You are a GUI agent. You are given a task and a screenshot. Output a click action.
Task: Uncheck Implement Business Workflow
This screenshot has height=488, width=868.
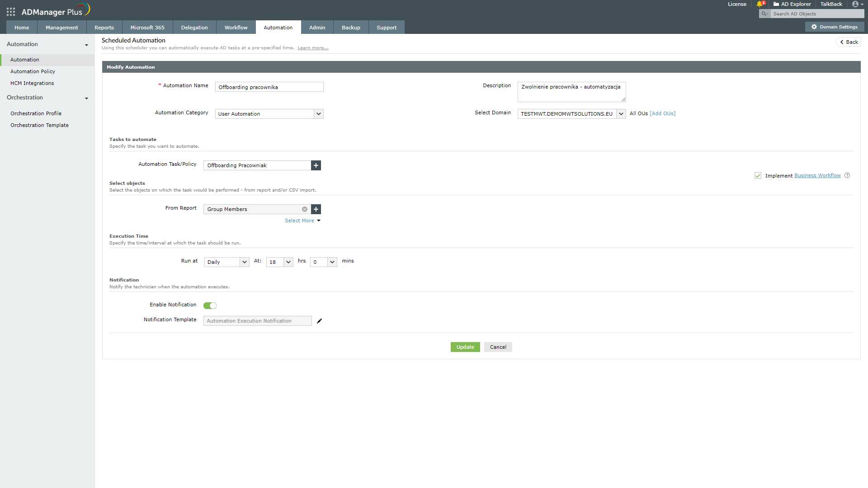pos(757,176)
